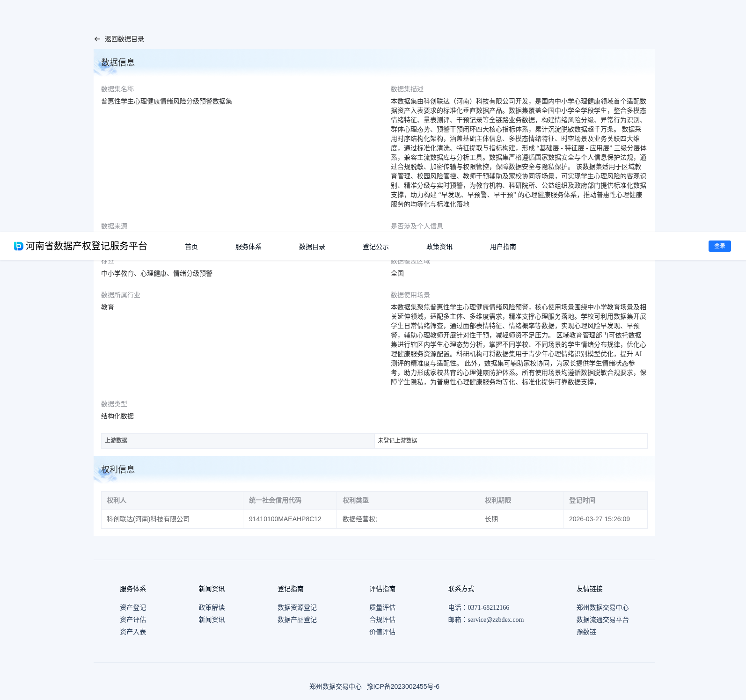Click 统一社会信用代码 column header
The width and height of the screenshot is (746, 700).
pos(290,501)
